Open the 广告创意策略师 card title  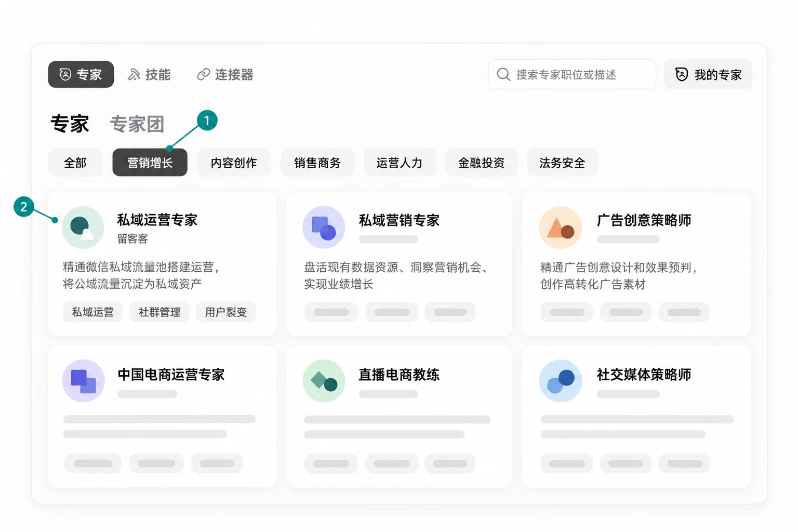pyautogui.click(x=644, y=220)
